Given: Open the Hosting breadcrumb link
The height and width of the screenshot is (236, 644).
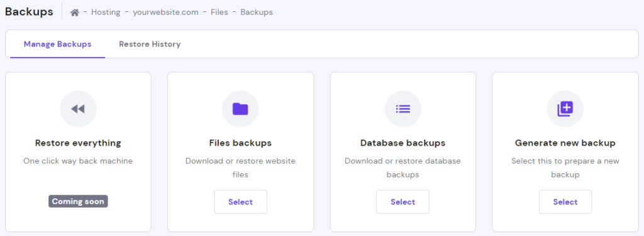Looking at the screenshot, I should click(x=106, y=13).
